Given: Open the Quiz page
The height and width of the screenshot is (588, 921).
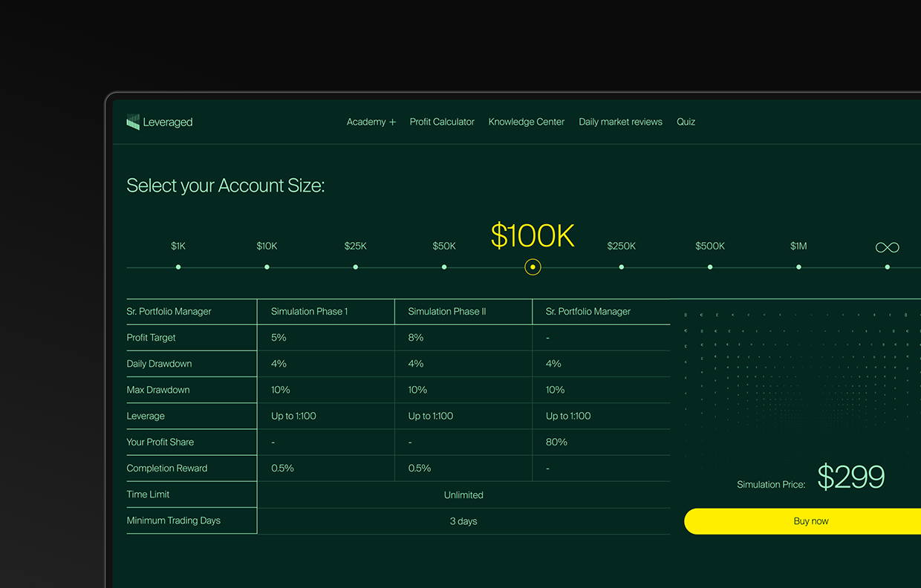Looking at the screenshot, I should tap(686, 122).
